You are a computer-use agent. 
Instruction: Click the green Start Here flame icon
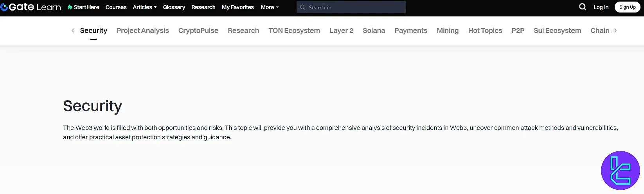tap(70, 7)
